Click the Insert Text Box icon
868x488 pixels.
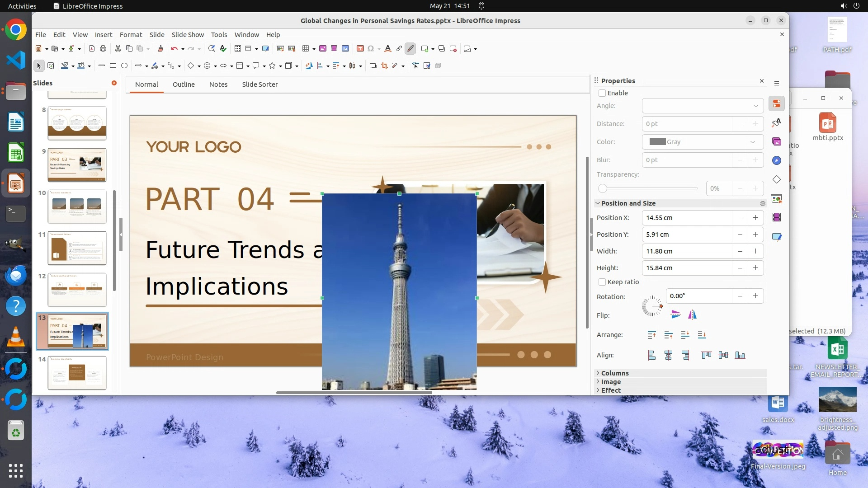click(360, 49)
